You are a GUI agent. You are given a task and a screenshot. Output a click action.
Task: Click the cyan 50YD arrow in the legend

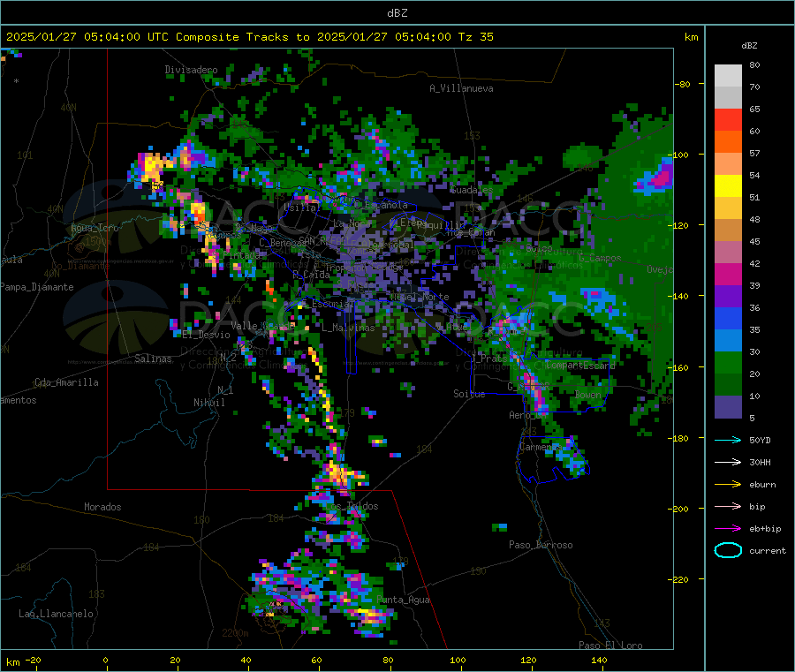click(x=728, y=440)
